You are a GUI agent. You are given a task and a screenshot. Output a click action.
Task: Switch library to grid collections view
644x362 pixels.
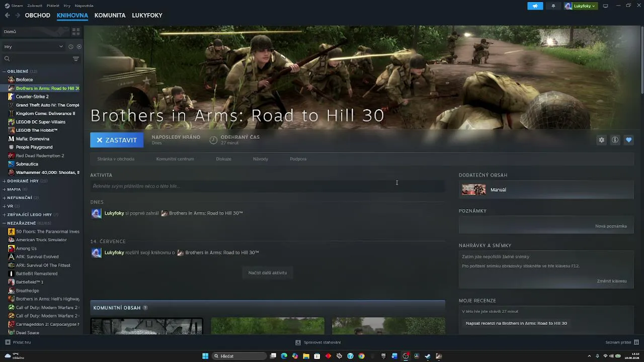pyautogui.click(x=76, y=32)
